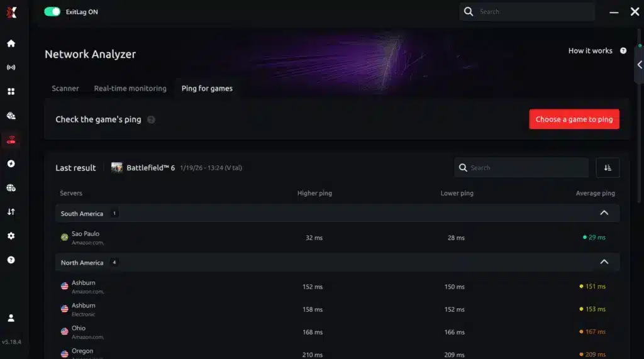Select the lightning boost sidebar icon
Viewport: 644px width, 359px height.
point(11,164)
